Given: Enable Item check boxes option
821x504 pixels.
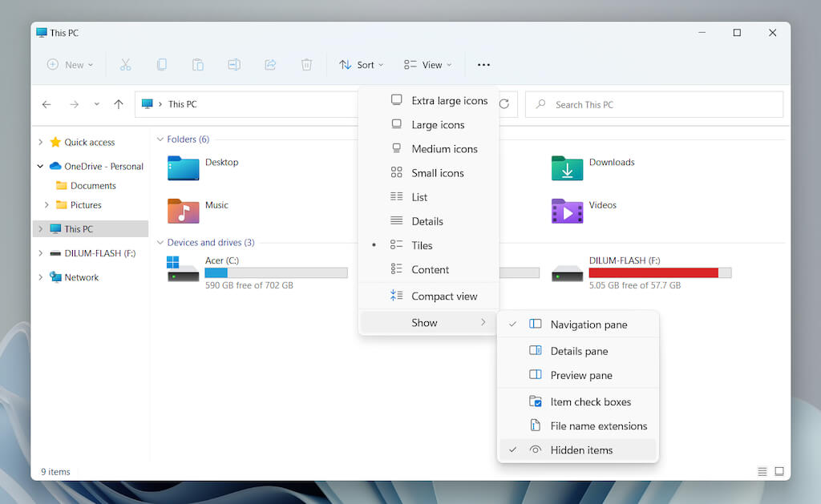Looking at the screenshot, I should coord(590,402).
